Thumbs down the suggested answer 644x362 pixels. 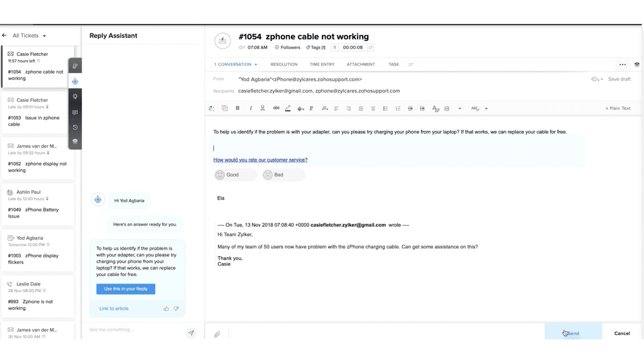click(176, 309)
